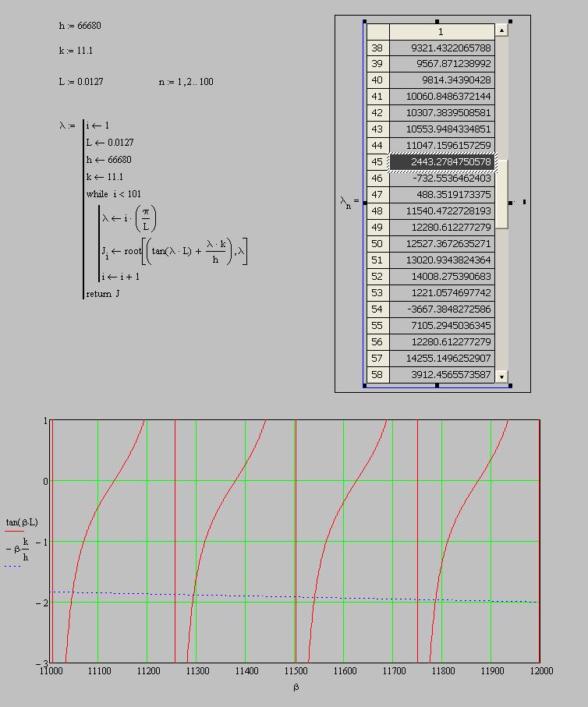Click x-axis upper limit 12000
This screenshot has height=707, width=588.
pyautogui.click(x=541, y=670)
